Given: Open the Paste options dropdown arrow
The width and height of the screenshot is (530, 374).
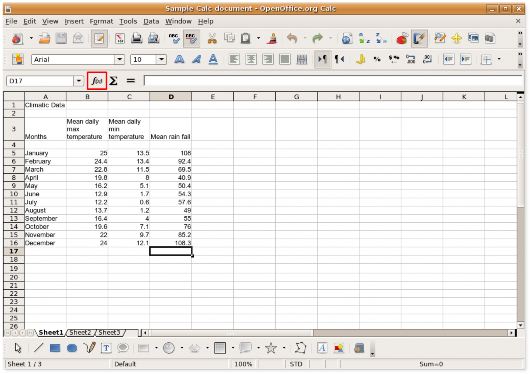Looking at the screenshot, I should pos(259,38).
